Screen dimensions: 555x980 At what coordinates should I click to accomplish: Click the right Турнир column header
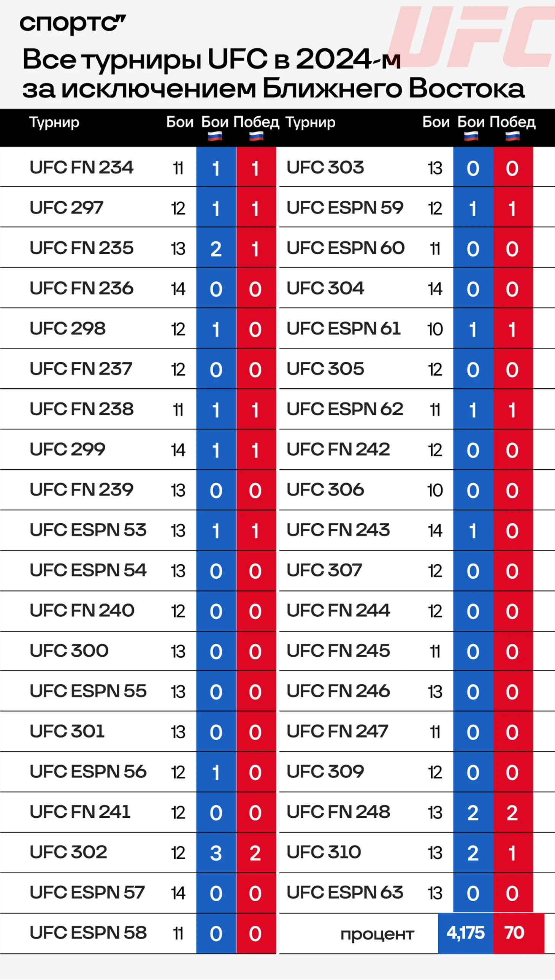(311, 122)
